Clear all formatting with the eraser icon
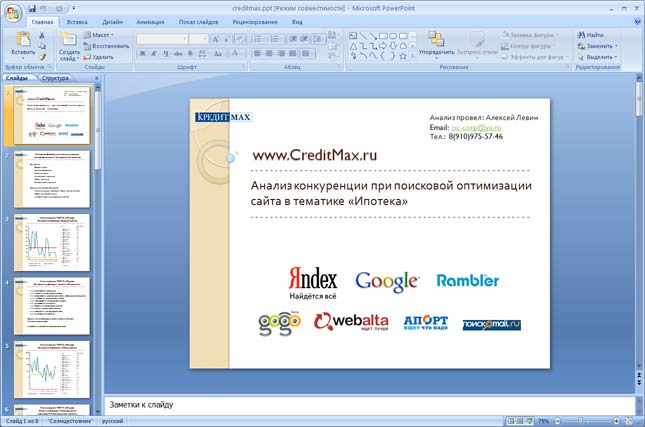The width and height of the screenshot is (645, 427). coord(240,39)
